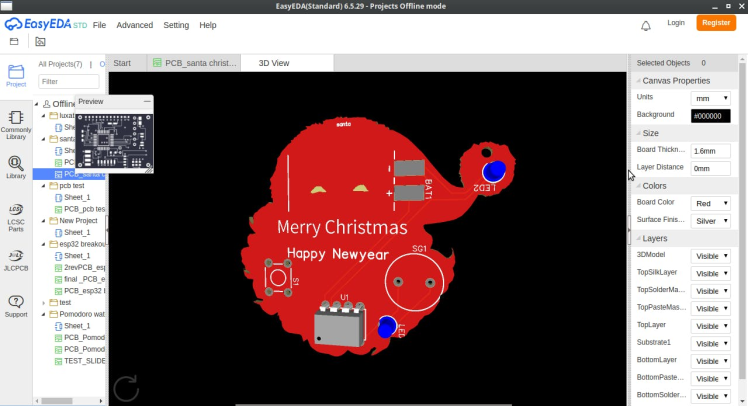Viewport: 748px width, 406px height.
Task: Toggle BottomLayer visibility dropdown
Action: 711,361
